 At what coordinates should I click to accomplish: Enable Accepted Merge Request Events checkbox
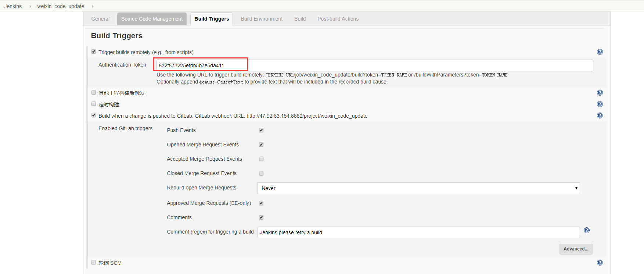(x=261, y=159)
